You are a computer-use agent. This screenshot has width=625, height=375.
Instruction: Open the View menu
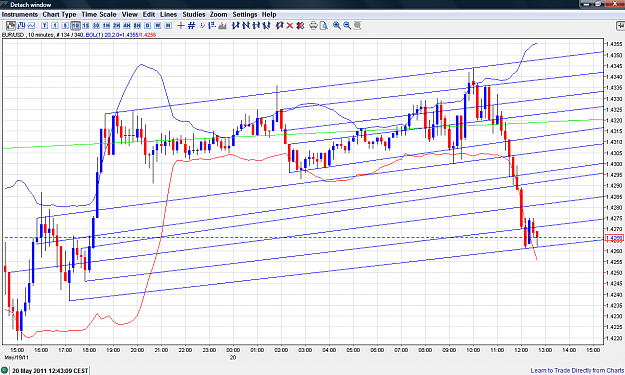(x=130, y=14)
